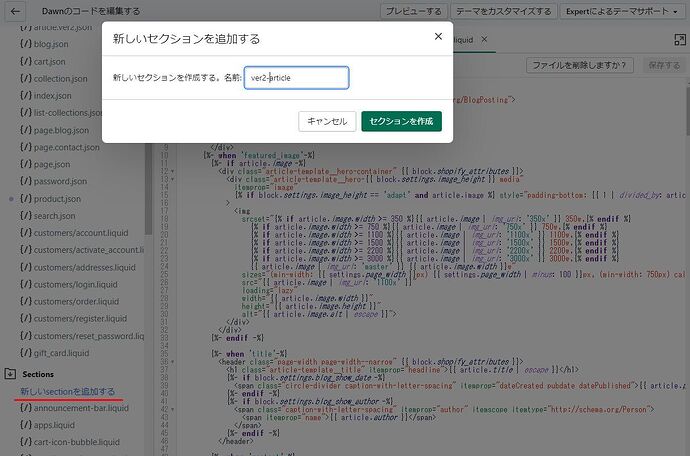This screenshot has height=456, width=690.
Task: Open product.json template file
Action: 57,199
